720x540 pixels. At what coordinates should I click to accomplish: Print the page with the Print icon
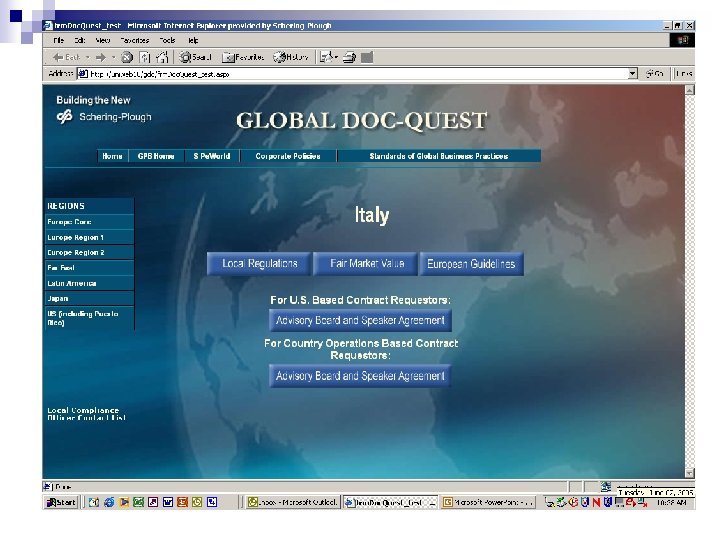pyautogui.click(x=349, y=57)
